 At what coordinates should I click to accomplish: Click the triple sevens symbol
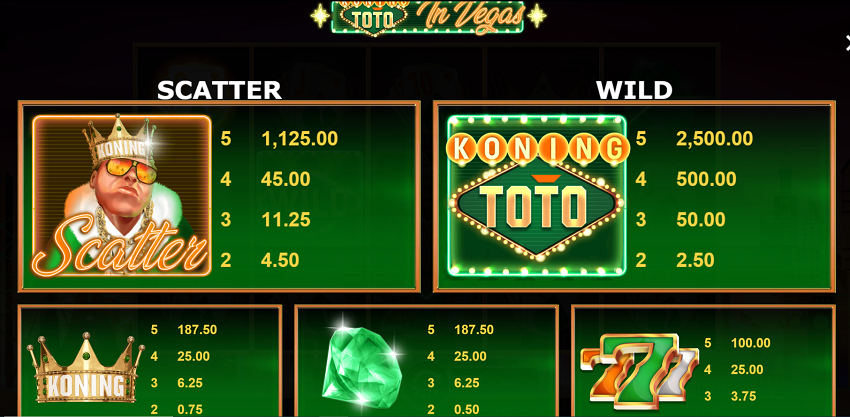tap(639, 373)
